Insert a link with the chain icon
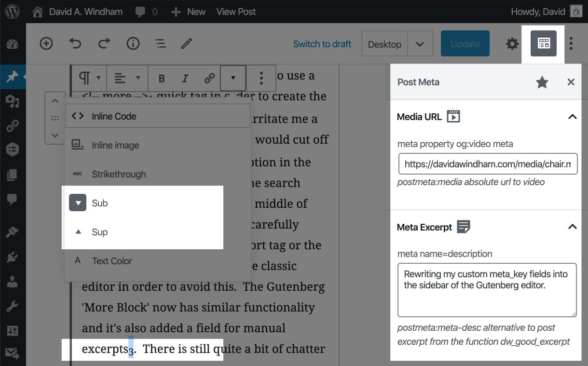Viewport: 588px width, 366px height. point(209,78)
